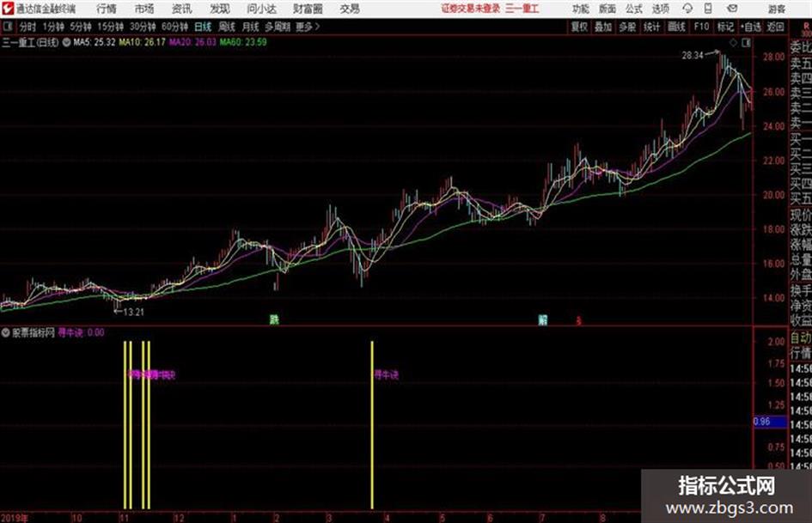Click the 寻牛诀: 0.00 indicator value

[81, 332]
